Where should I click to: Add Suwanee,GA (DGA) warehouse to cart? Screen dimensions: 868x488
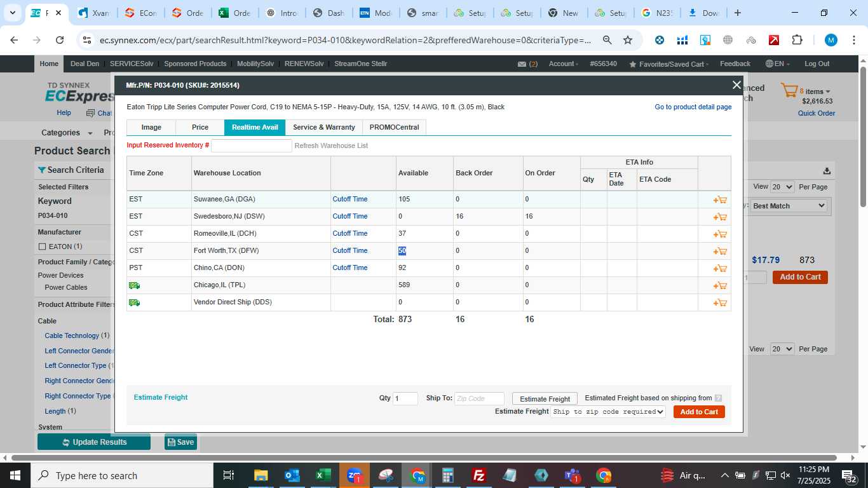pos(720,200)
